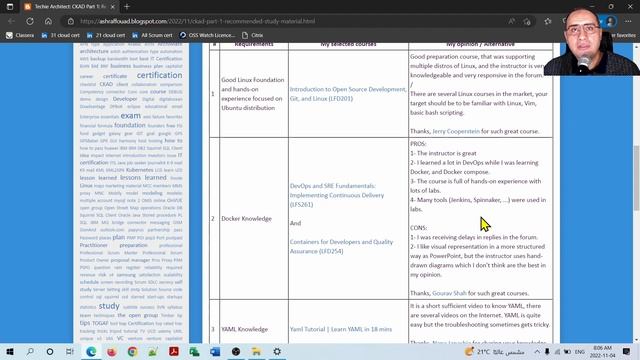640x360 pixels.
Task: Open Containers for Developers and Quality Assurance link
Action: click(342, 247)
